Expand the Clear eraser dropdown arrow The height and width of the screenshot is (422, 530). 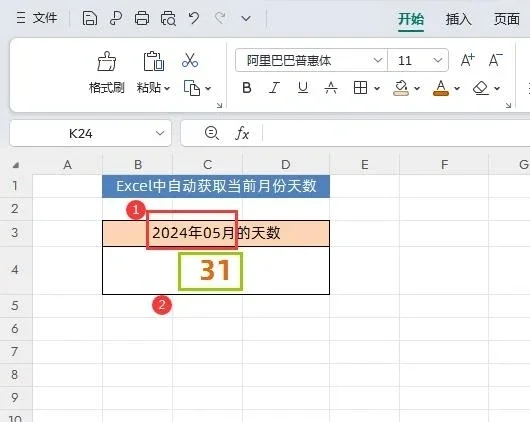497,89
